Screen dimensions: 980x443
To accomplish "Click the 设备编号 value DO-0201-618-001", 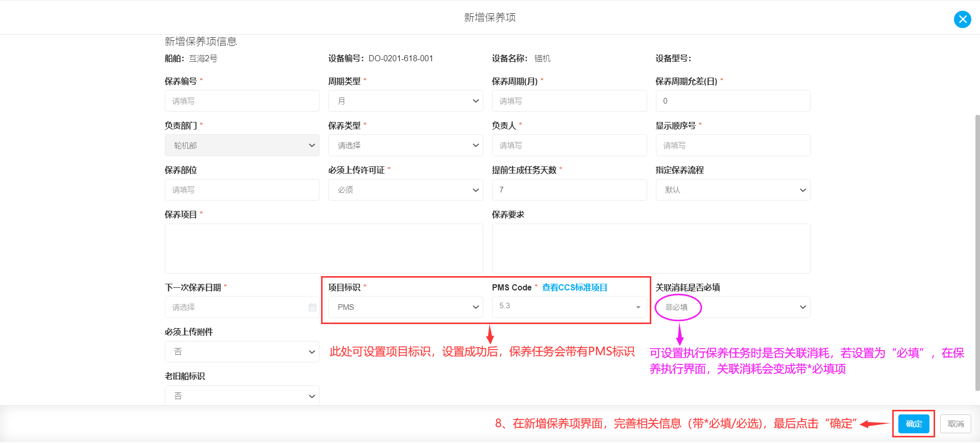I will point(401,59).
